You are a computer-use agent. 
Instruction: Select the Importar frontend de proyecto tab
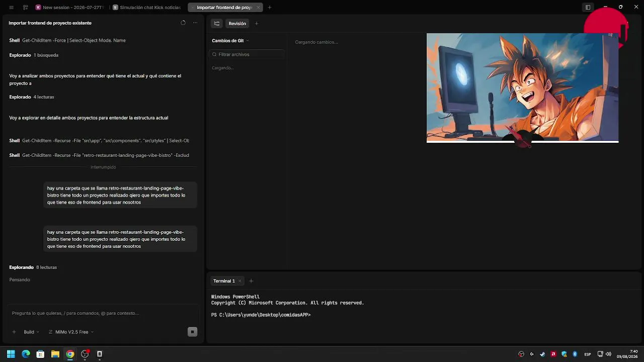coord(224,8)
